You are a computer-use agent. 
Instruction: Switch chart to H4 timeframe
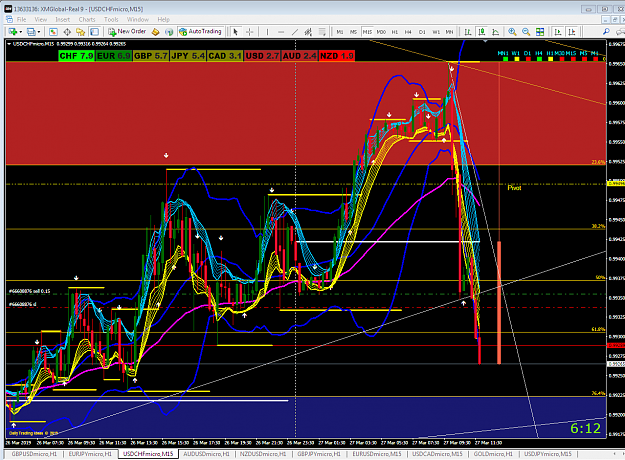coord(408,32)
